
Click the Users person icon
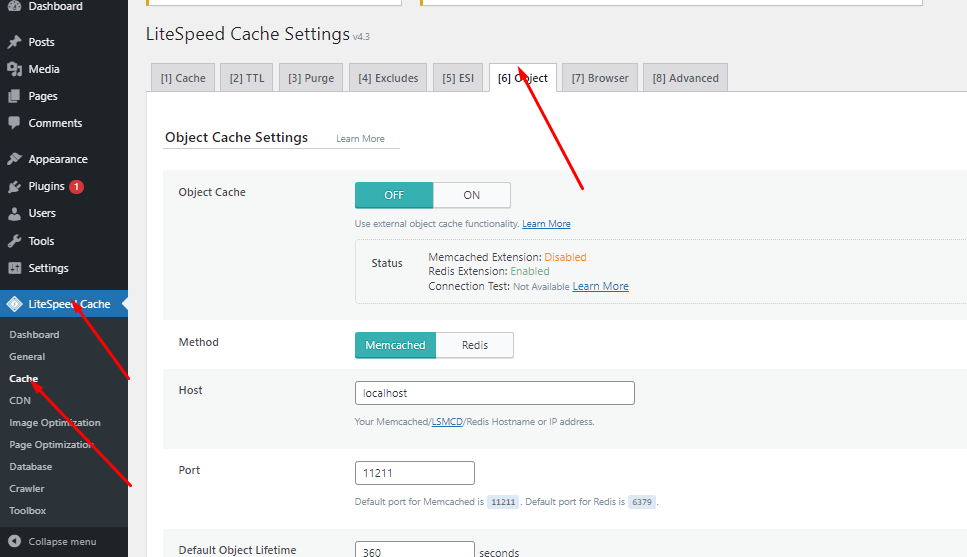coord(14,213)
